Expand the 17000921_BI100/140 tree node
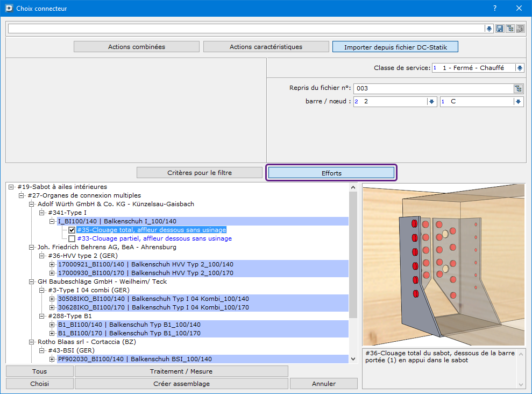The image size is (532, 394). (52, 265)
